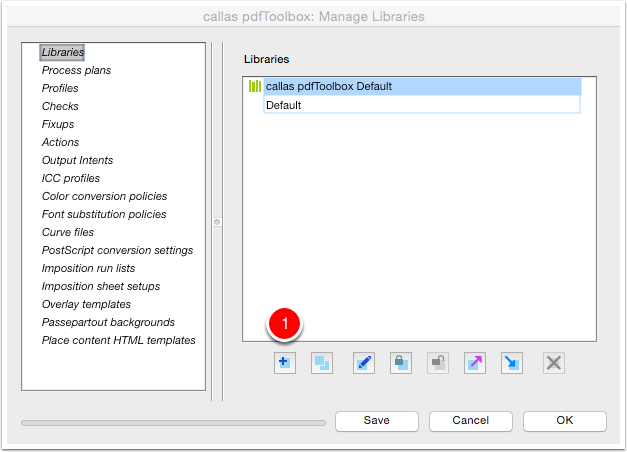The height and width of the screenshot is (452, 627).
Task: Select Libraries in the category list
Action: tap(62, 52)
